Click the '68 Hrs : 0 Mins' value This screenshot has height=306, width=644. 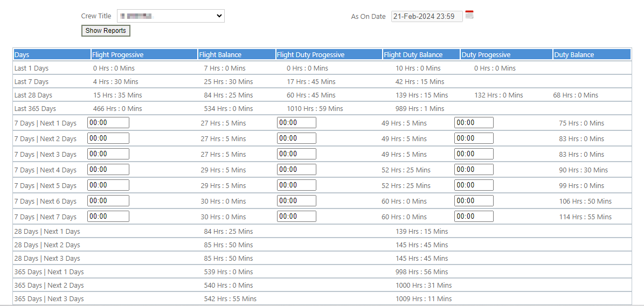[x=576, y=95]
